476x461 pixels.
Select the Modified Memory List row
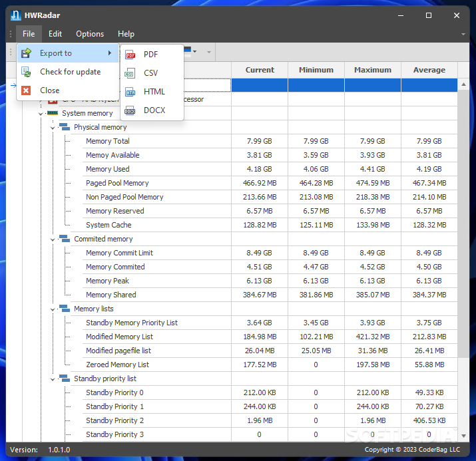270,337
